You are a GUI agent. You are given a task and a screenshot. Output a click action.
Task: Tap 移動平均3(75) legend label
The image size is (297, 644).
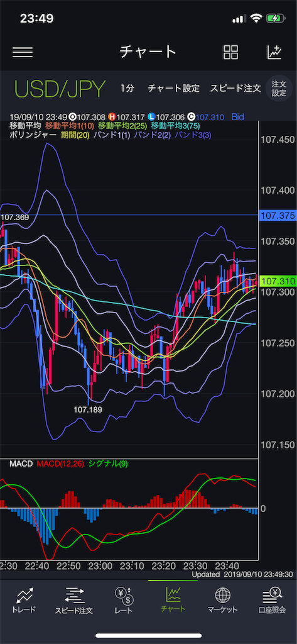176,126
